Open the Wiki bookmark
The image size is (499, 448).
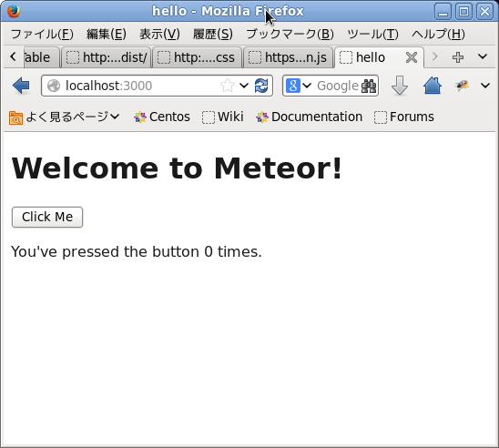[223, 117]
